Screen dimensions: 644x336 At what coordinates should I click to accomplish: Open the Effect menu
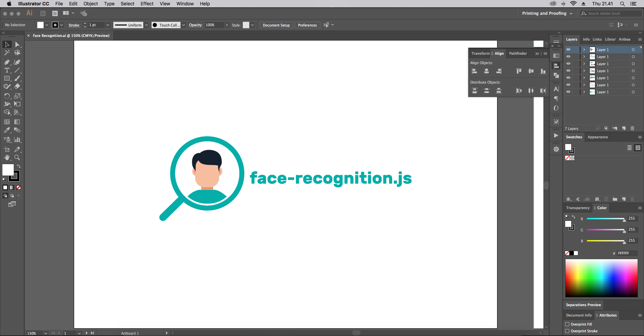[x=147, y=4]
